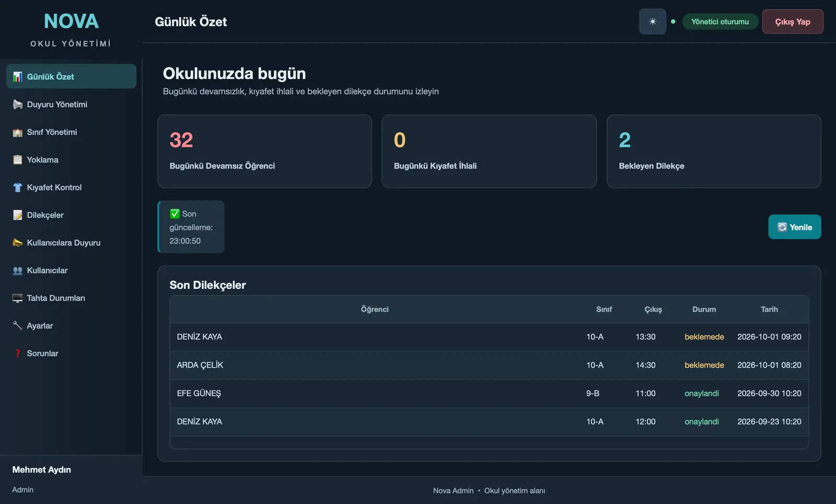Click the Çıkış Yap logout button
Viewport: 836px width, 504px height.
(793, 21)
